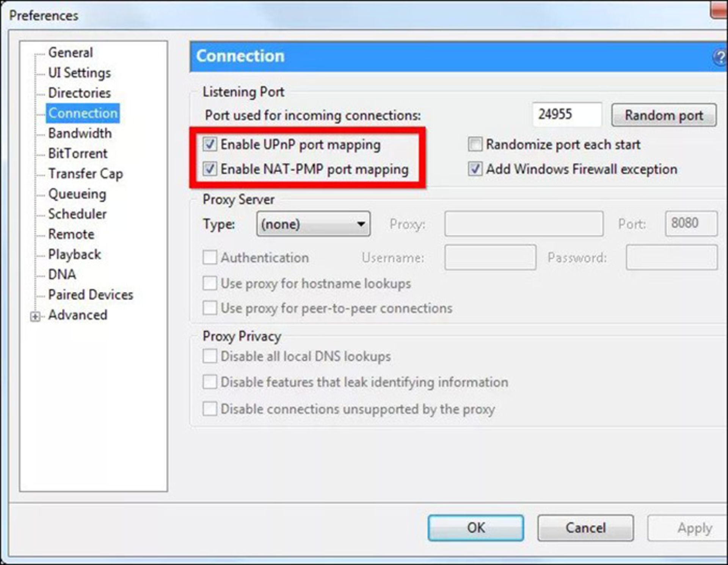The image size is (728, 565).
Task: Disable NAT-PMP port mapping
Action: 210,170
